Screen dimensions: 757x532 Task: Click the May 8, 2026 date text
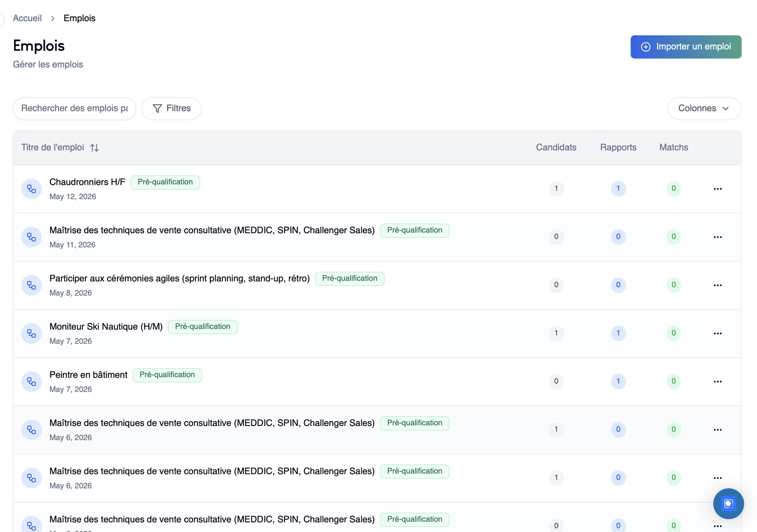70,293
